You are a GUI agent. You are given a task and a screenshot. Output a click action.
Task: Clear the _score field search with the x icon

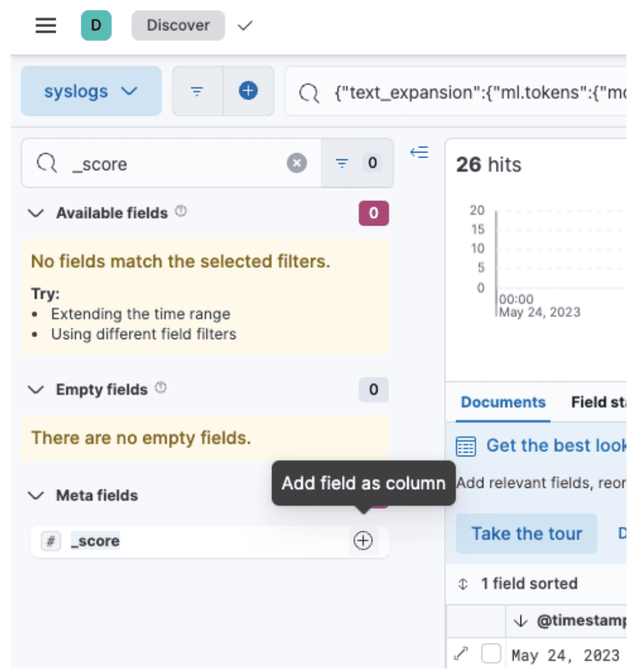[x=297, y=163]
